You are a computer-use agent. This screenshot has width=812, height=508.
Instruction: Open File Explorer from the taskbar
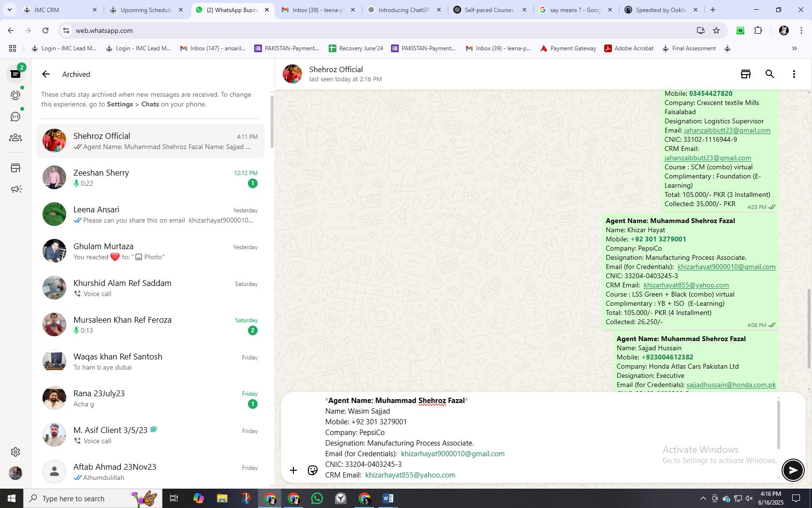[x=222, y=498]
